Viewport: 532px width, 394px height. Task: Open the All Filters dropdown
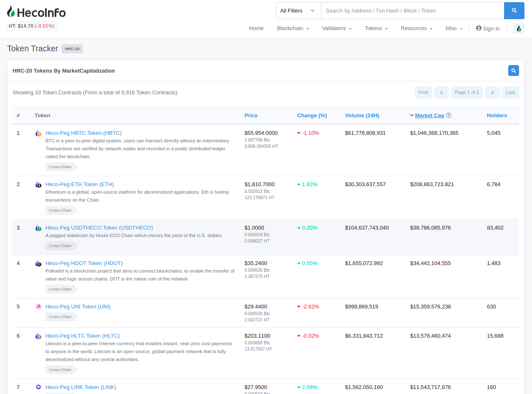click(298, 11)
